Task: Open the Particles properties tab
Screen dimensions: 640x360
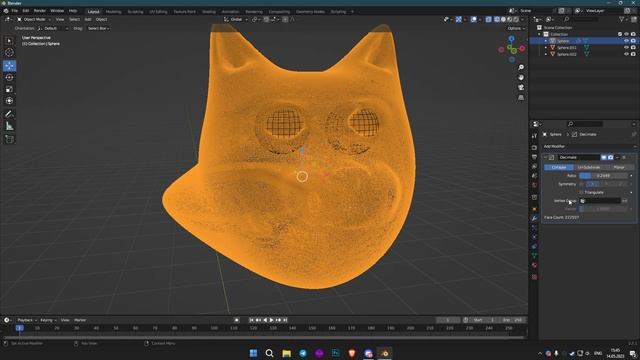Action: [x=534, y=228]
